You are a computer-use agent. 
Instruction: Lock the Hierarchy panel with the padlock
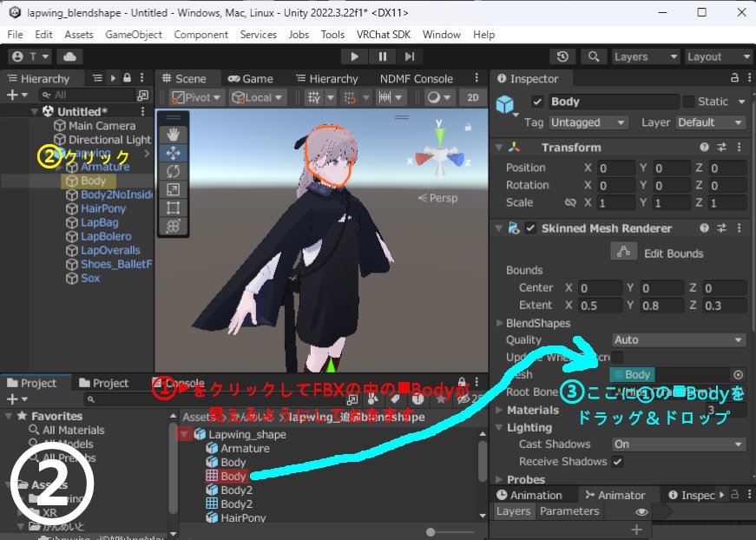click(128, 78)
